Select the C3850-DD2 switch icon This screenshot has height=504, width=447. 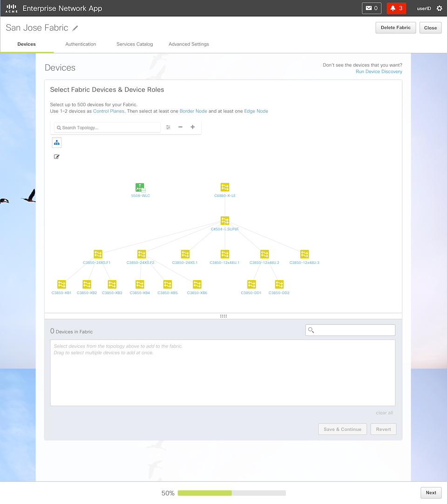[x=279, y=284]
